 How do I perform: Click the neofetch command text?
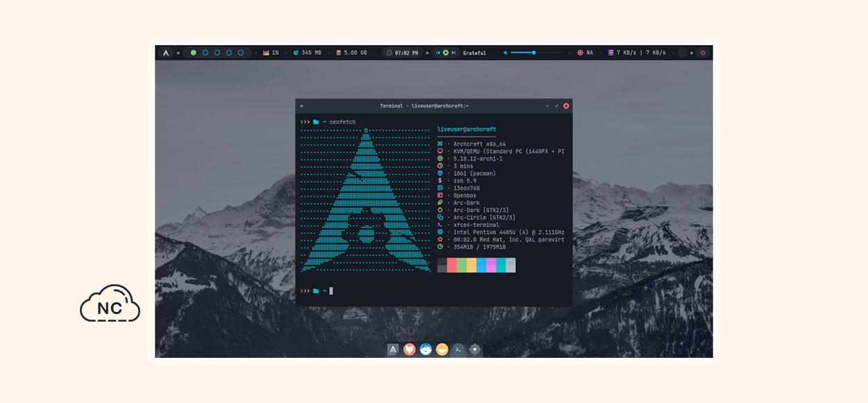(342, 122)
